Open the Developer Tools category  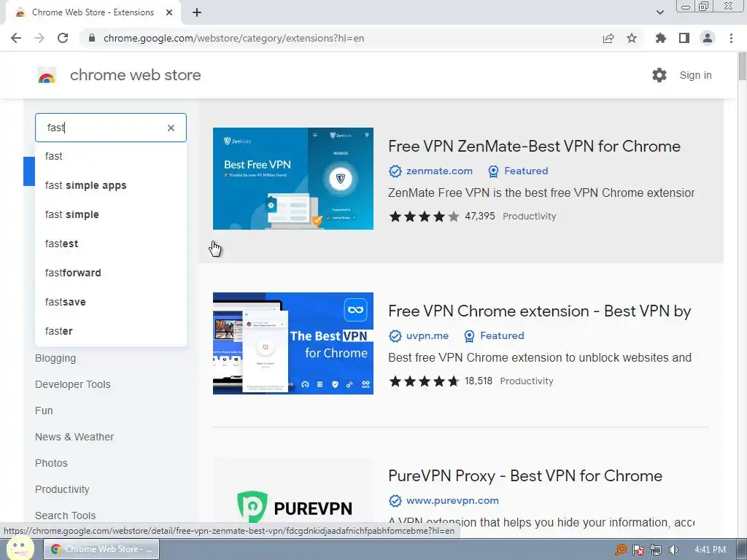[x=72, y=384]
